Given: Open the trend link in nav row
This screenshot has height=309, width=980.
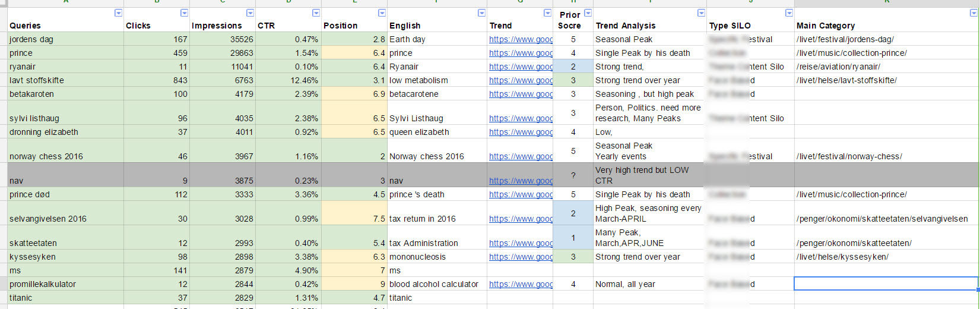Looking at the screenshot, I should [520, 181].
